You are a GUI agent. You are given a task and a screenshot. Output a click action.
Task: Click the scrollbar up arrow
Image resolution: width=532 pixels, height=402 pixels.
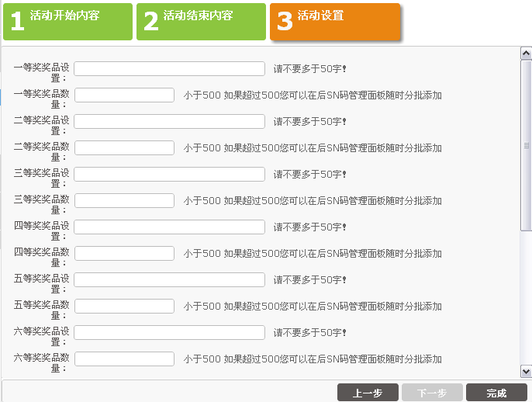tap(526, 53)
